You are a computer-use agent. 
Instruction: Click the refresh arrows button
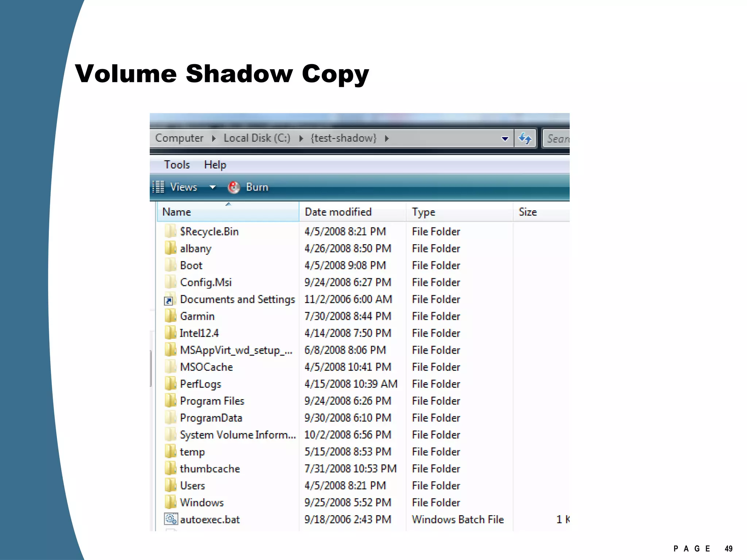[x=525, y=138]
